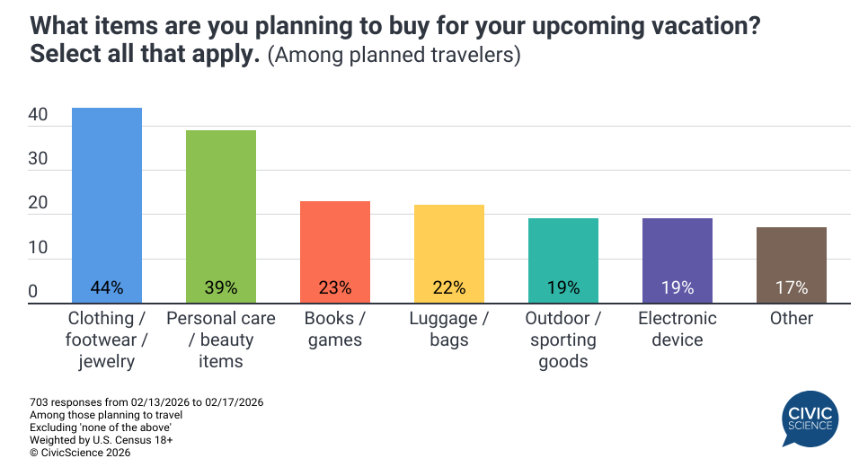Select the "Luggage / bags" axis label
868x476 pixels.
[448, 329]
